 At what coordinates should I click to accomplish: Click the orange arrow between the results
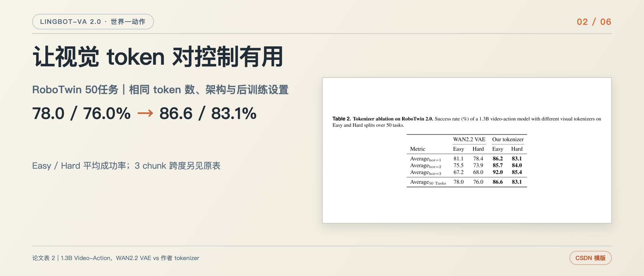tap(145, 113)
